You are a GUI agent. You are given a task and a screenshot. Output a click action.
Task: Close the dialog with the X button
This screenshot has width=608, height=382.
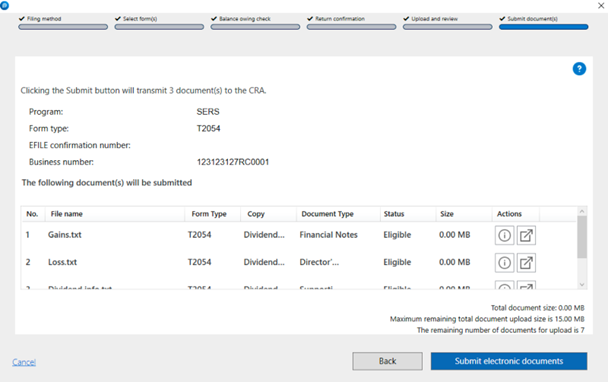click(601, 5)
